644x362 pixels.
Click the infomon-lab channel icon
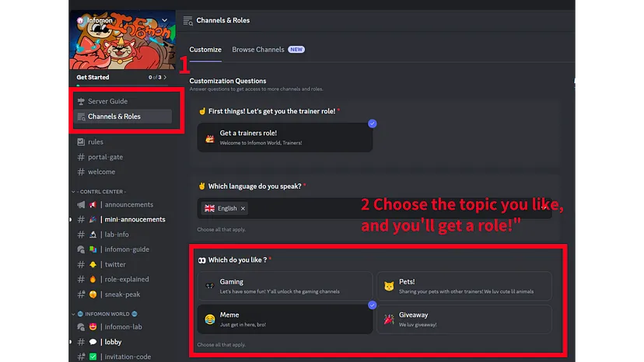pyautogui.click(x=81, y=327)
